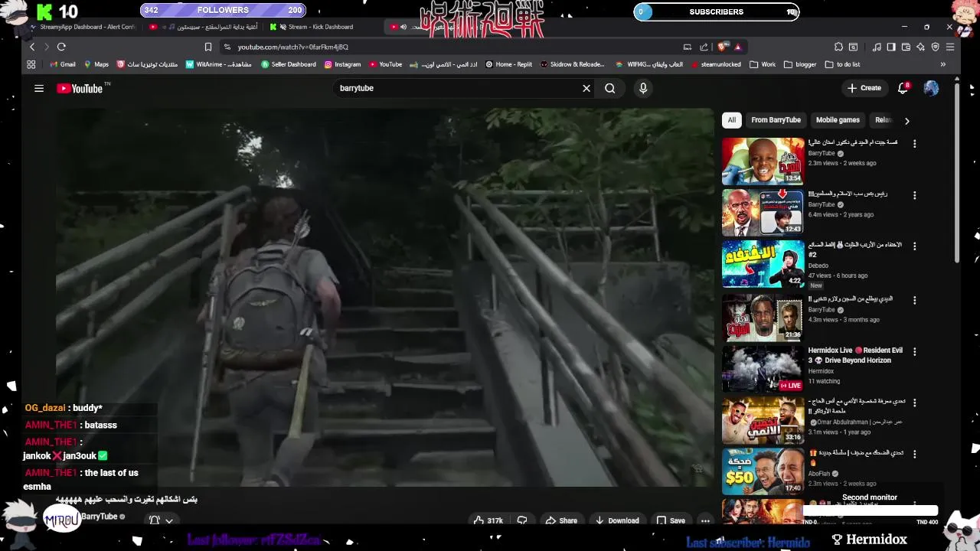
Task: Select the All filter chip
Action: click(732, 120)
